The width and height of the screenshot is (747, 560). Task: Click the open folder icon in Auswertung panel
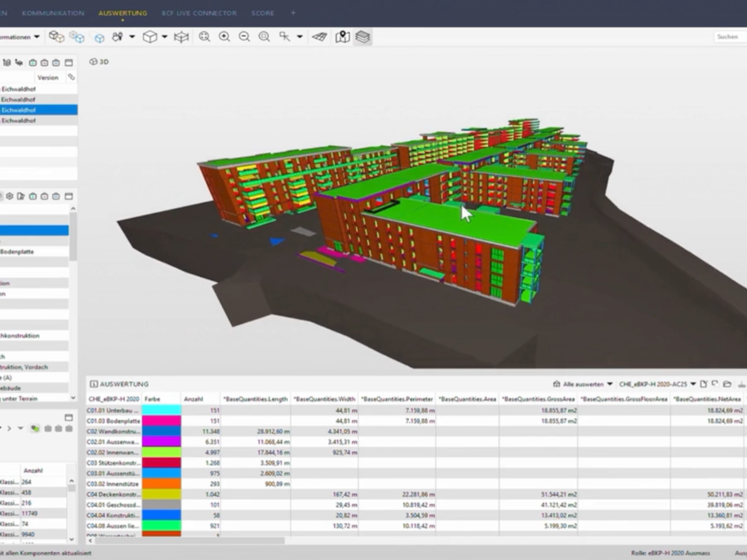tap(727, 384)
